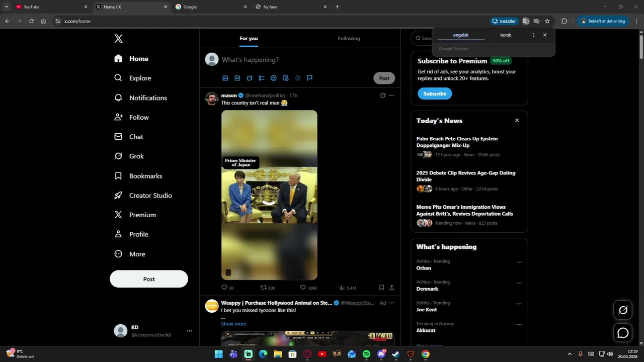Screen dimensions: 644x362
Task: Open Creator Studio in the sidebar
Action: pos(143,195)
